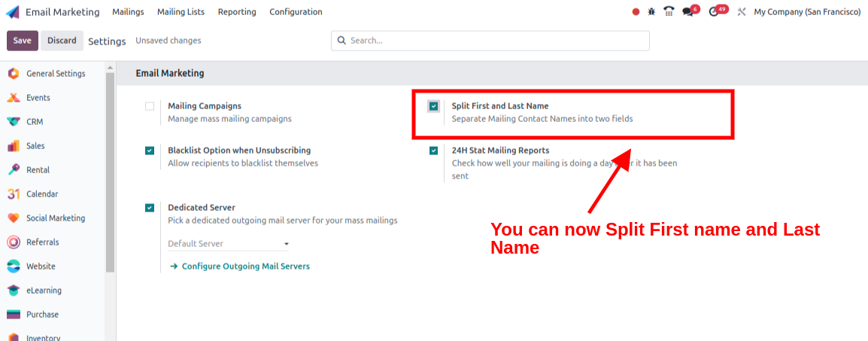Click sidebar scrollbar up arrow
This screenshot has width=868, height=341.
pos(110,68)
